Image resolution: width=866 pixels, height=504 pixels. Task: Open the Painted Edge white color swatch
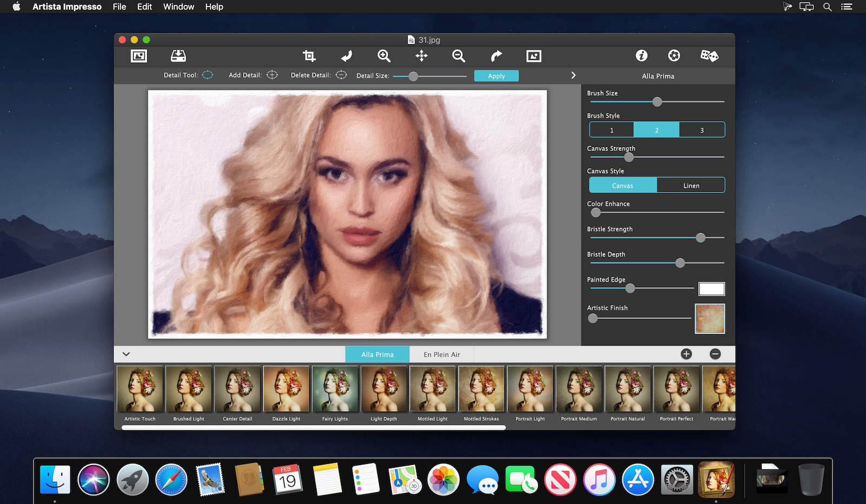click(x=711, y=289)
